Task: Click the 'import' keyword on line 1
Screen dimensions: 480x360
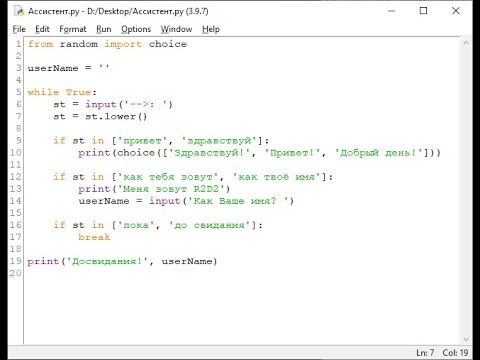Action: (123, 44)
